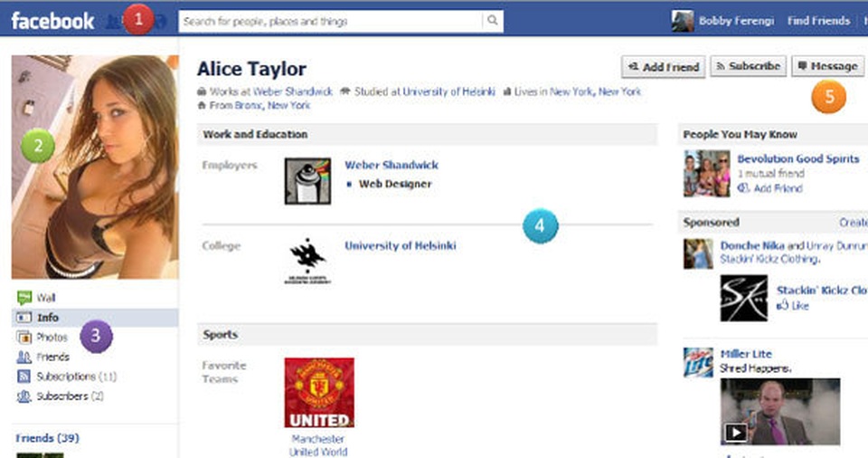Click the Facebook logo
868x458 pixels.
52,21
